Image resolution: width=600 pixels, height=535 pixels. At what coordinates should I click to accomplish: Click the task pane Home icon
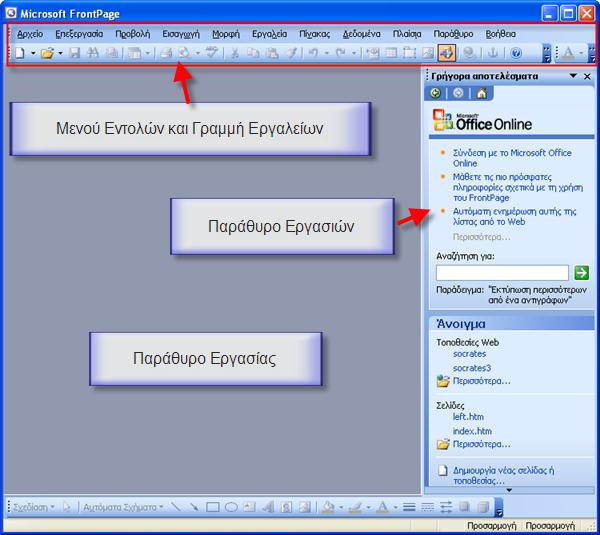pyautogui.click(x=481, y=93)
